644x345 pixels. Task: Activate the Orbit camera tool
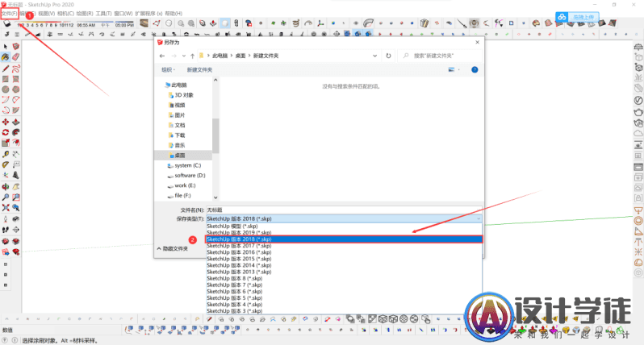pos(6,187)
